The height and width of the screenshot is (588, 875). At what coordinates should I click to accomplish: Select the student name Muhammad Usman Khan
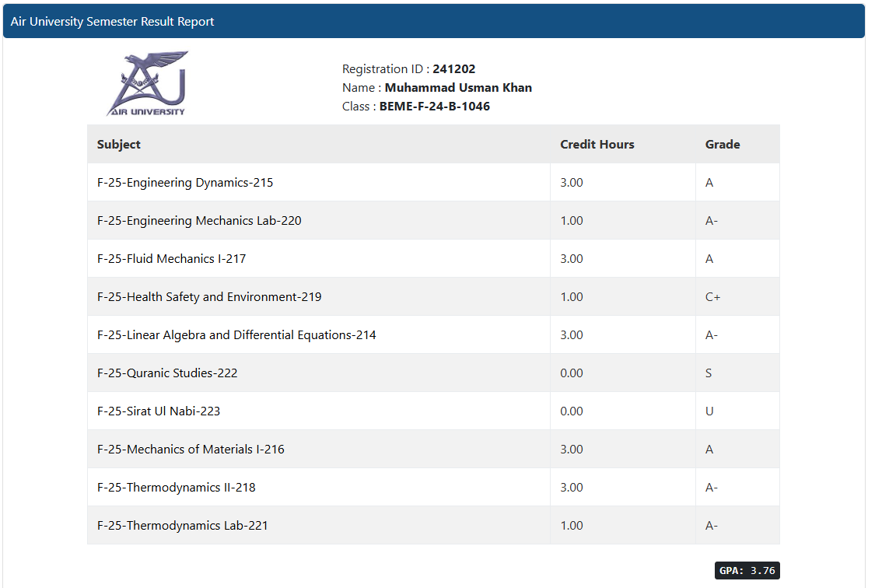tap(458, 88)
